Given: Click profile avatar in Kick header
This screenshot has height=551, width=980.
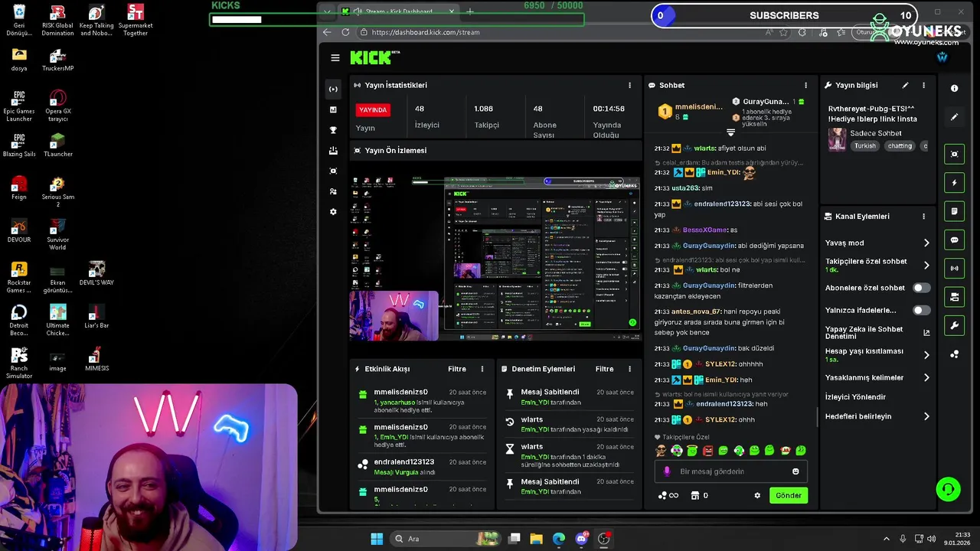Looking at the screenshot, I should coord(942,57).
